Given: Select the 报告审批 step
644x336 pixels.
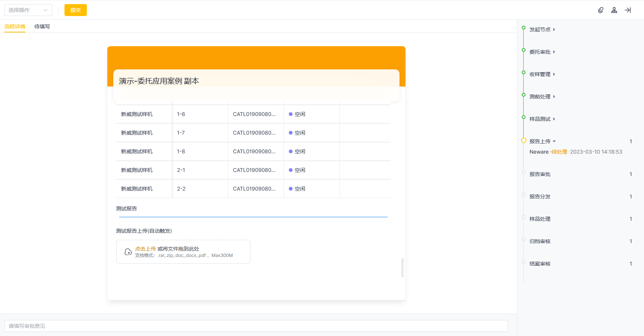Looking at the screenshot, I should [x=540, y=174].
